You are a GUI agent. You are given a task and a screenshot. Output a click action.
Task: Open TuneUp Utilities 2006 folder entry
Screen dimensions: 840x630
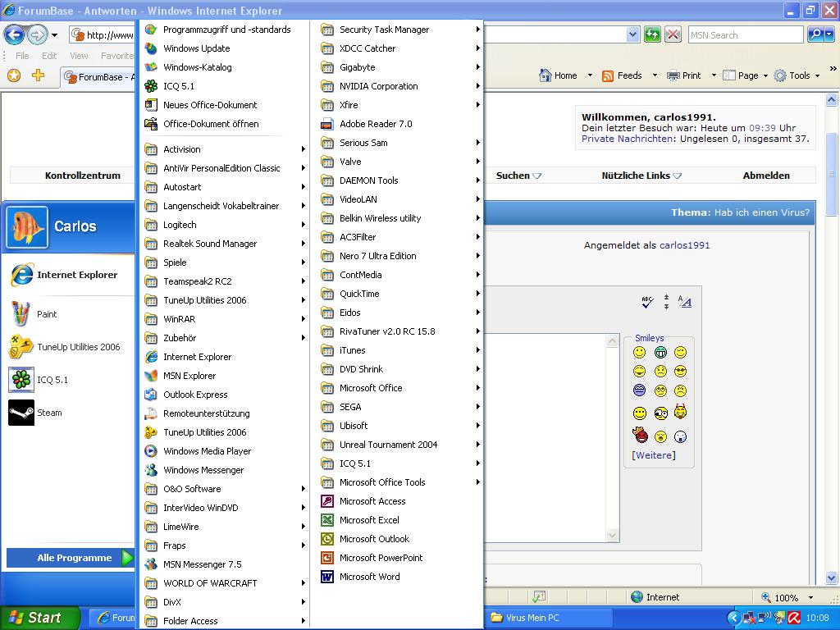point(224,300)
